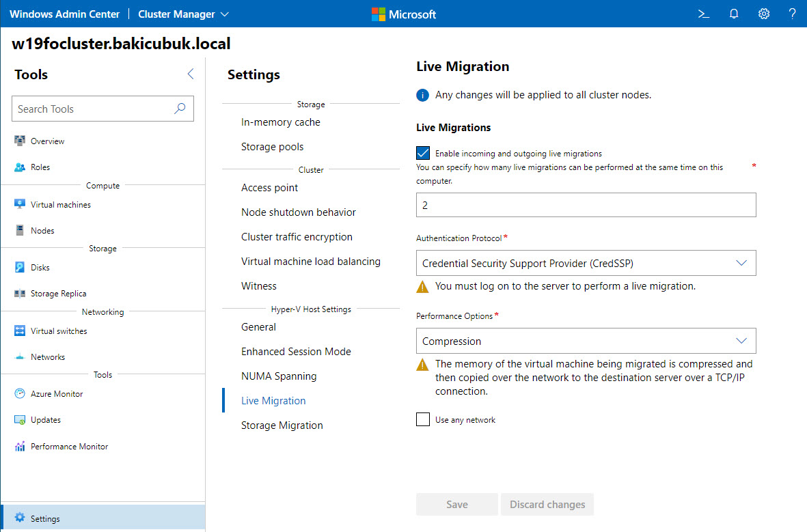Collapse the Tools panel chevron
The height and width of the screenshot is (532, 807).
pyautogui.click(x=191, y=74)
